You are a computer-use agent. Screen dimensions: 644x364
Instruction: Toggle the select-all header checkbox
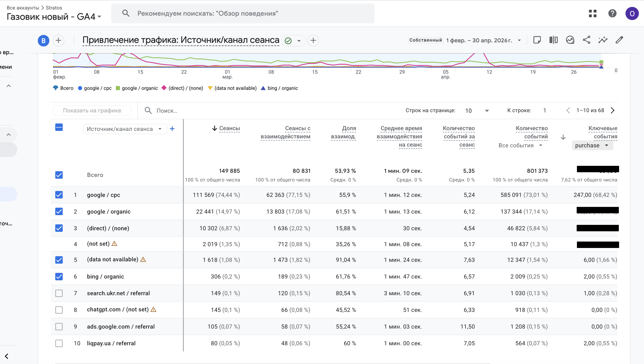(x=59, y=127)
